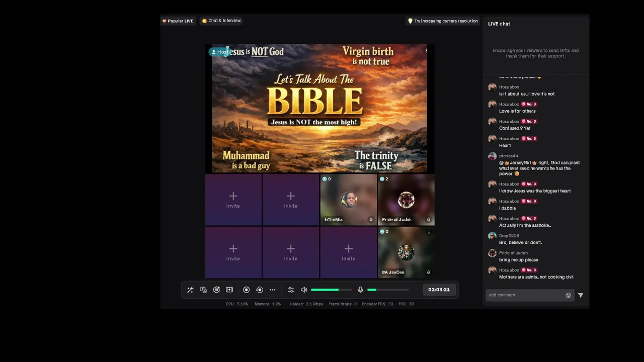Toggle InTheMix guest microphone icon
Screen dimensions: 644x362
(x=371, y=220)
